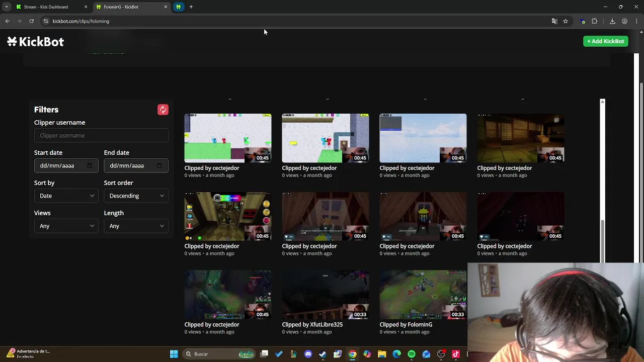Open the Chrome three-dot menu
This screenshot has width=644, height=362.
636,21
